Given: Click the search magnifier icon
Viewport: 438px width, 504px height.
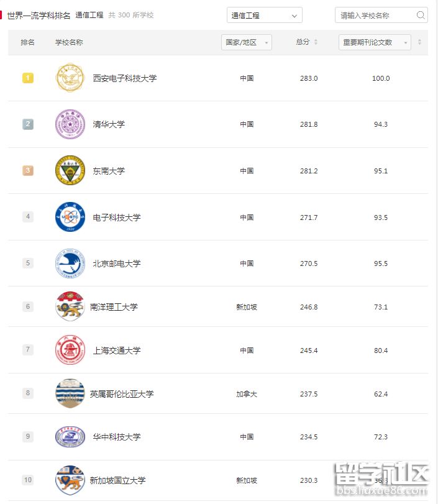Looking at the screenshot, I should (421, 14).
